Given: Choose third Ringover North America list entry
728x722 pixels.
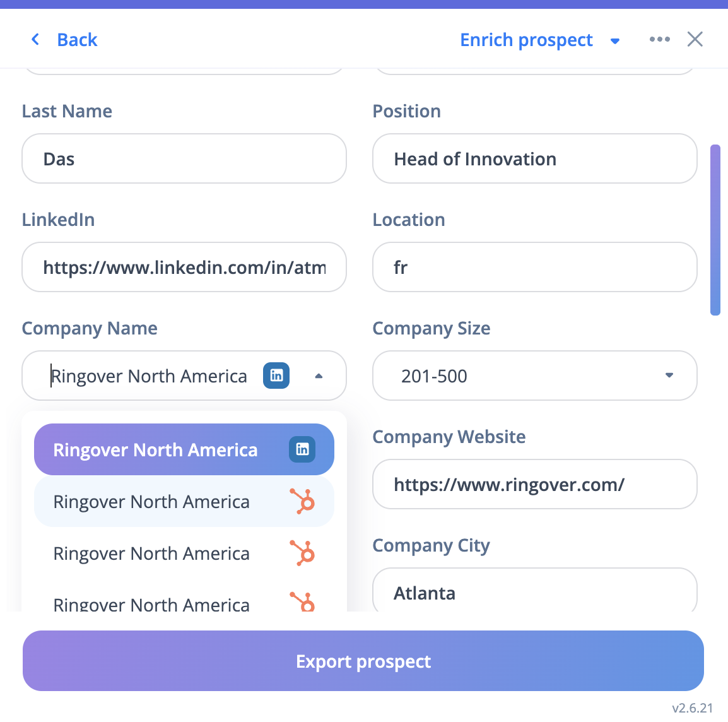Looking at the screenshot, I should click(151, 553).
